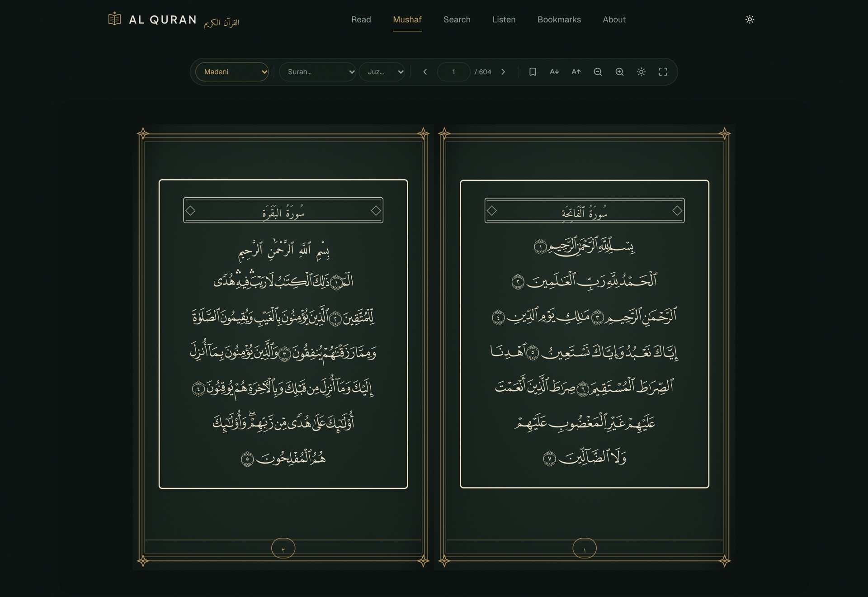Expand the Juz selector dropdown

382,72
